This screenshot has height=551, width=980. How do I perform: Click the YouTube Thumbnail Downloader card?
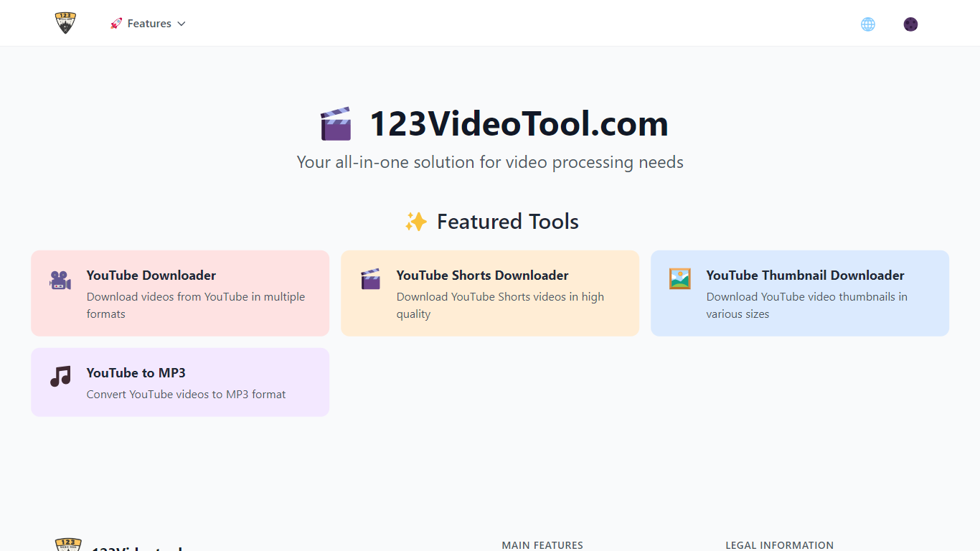coord(799,293)
